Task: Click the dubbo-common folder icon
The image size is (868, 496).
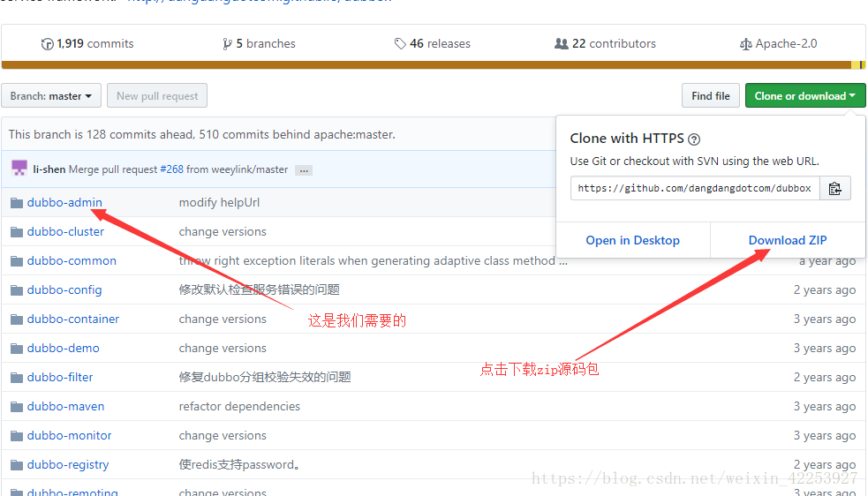Action: tap(17, 260)
